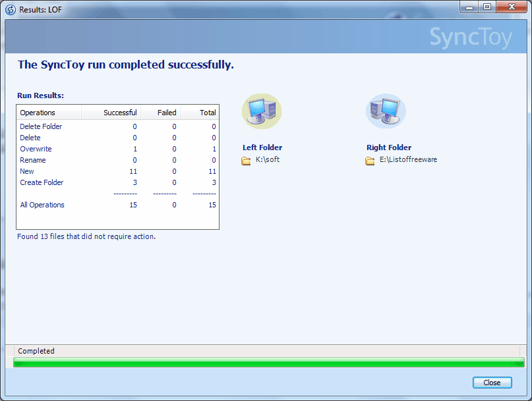Click the folder icon beside K:\soft

[246, 160]
